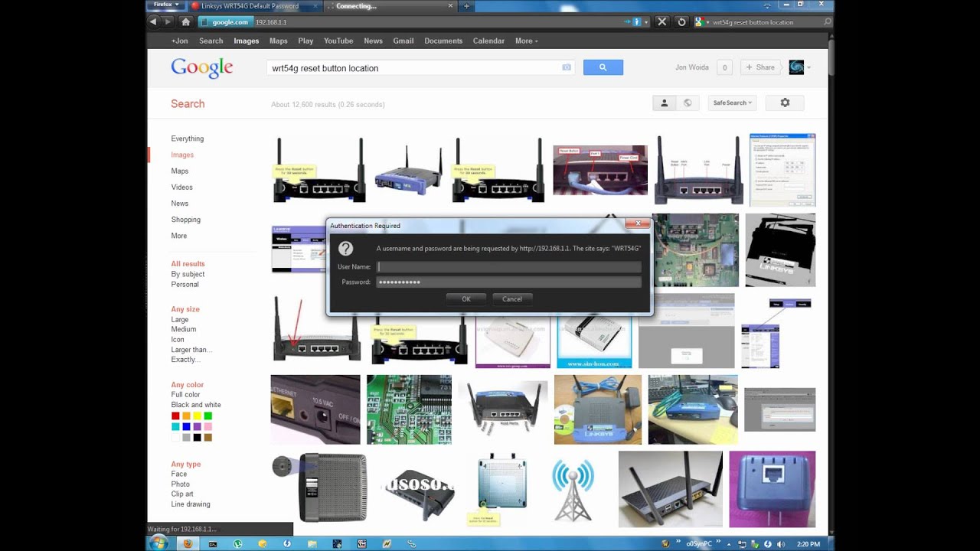Filter by Black and white
This screenshot has height=551, width=980.
point(196,405)
